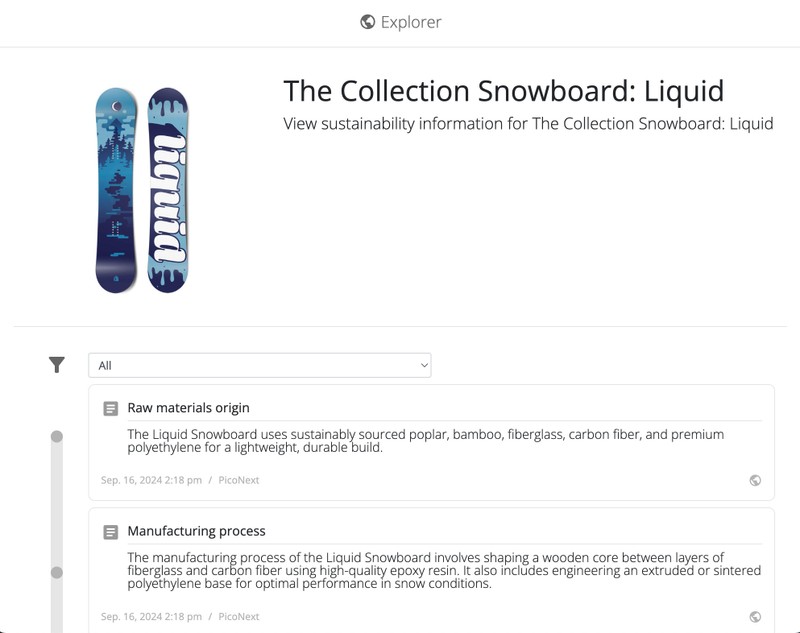Viewport: 800px width, 633px height.
Task: Click the Liquid snowboard product image
Action: tap(141, 190)
